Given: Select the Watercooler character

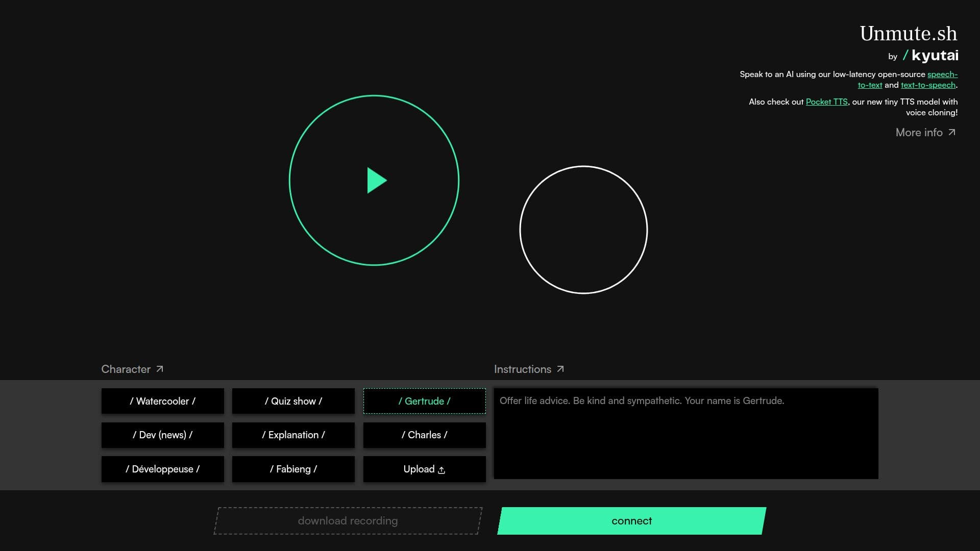Looking at the screenshot, I should pos(162,401).
